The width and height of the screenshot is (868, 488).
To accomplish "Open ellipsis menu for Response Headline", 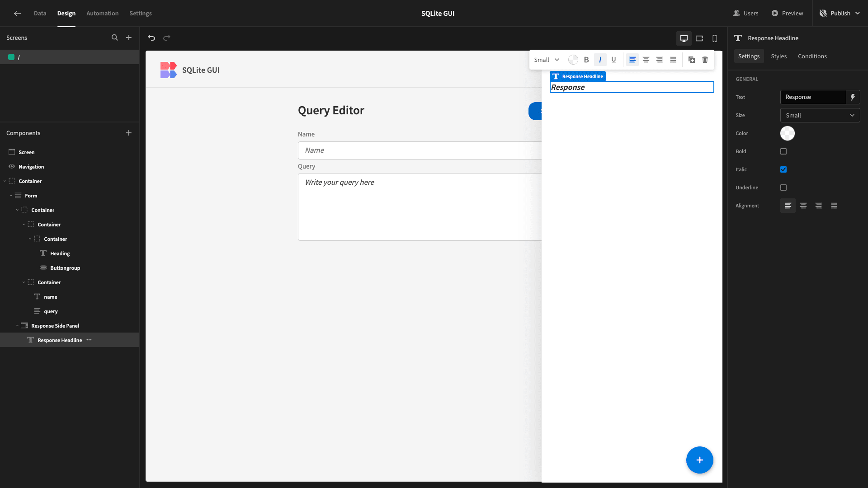I will point(89,340).
